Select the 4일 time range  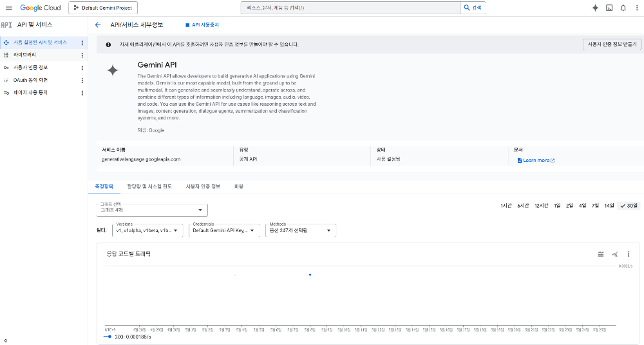pyautogui.click(x=582, y=206)
